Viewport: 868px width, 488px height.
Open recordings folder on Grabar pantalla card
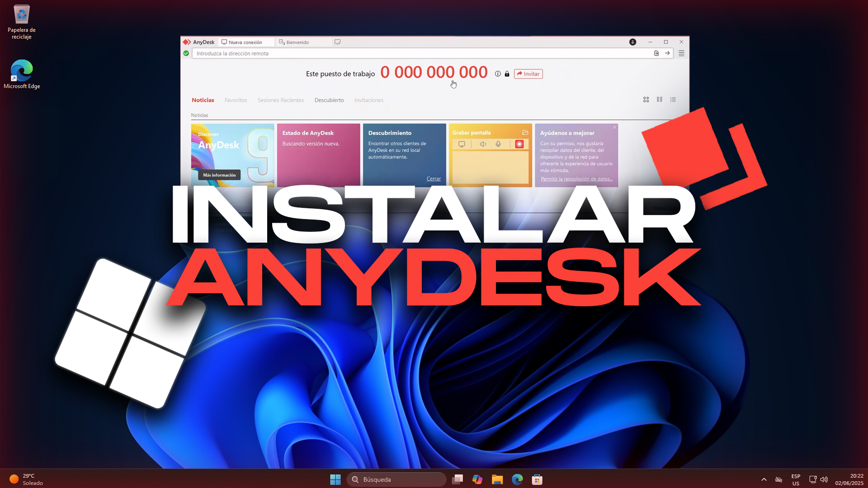click(525, 132)
